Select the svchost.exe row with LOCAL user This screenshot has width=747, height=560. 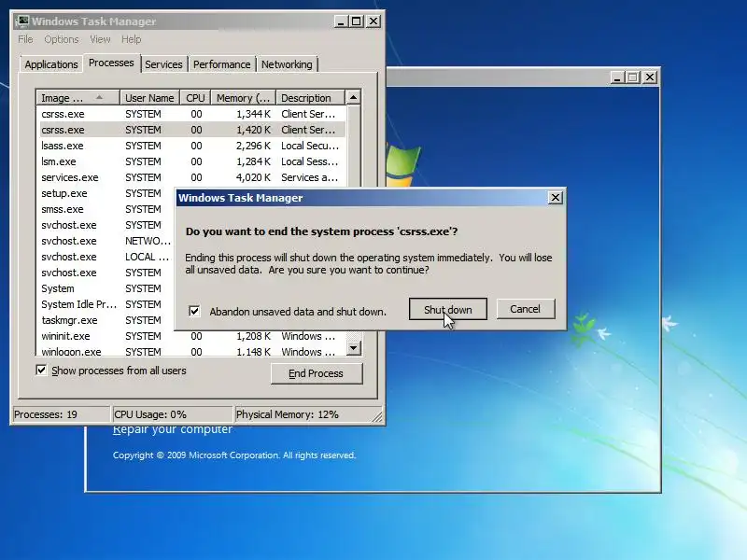(x=106, y=257)
